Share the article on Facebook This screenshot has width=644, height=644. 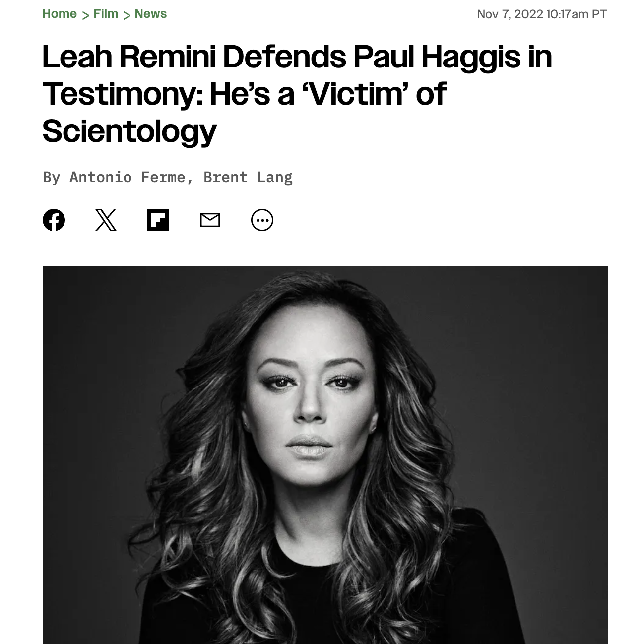(x=54, y=220)
